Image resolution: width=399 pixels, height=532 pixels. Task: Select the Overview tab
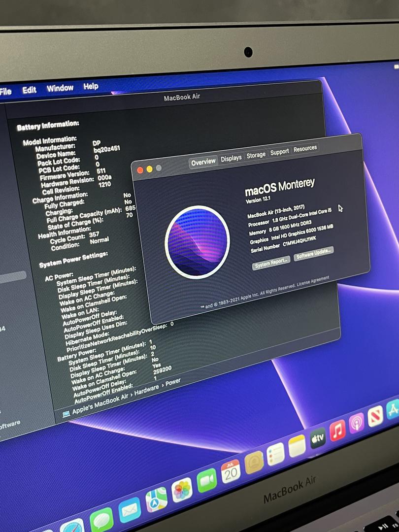(203, 162)
